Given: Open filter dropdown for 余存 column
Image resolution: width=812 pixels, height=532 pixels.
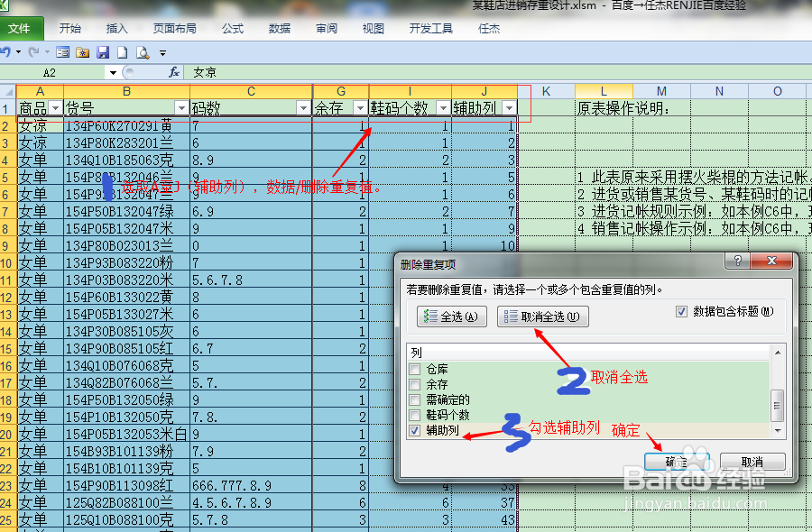Looking at the screenshot, I should (x=360, y=107).
